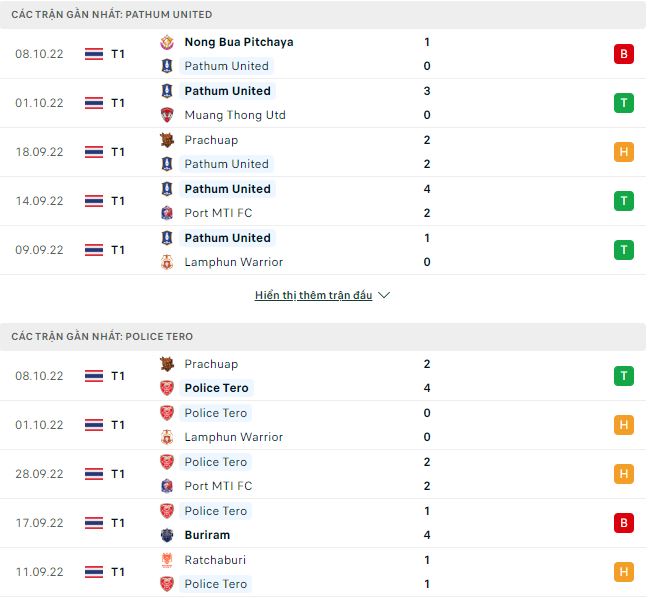Viewport: 653px width, 598px height.
Task: Select the 'Các trận gần nhất: Pathum United' header
Action: tap(112, 15)
